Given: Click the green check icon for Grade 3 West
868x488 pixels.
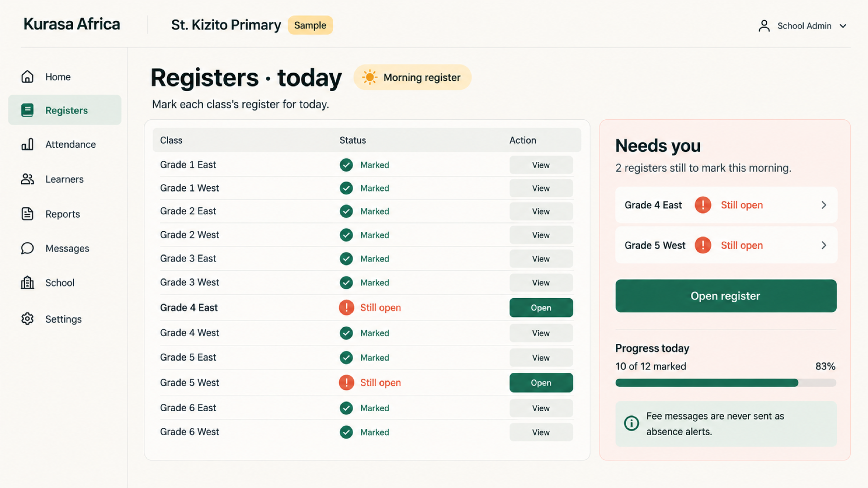Looking at the screenshot, I should pos(346,282).
